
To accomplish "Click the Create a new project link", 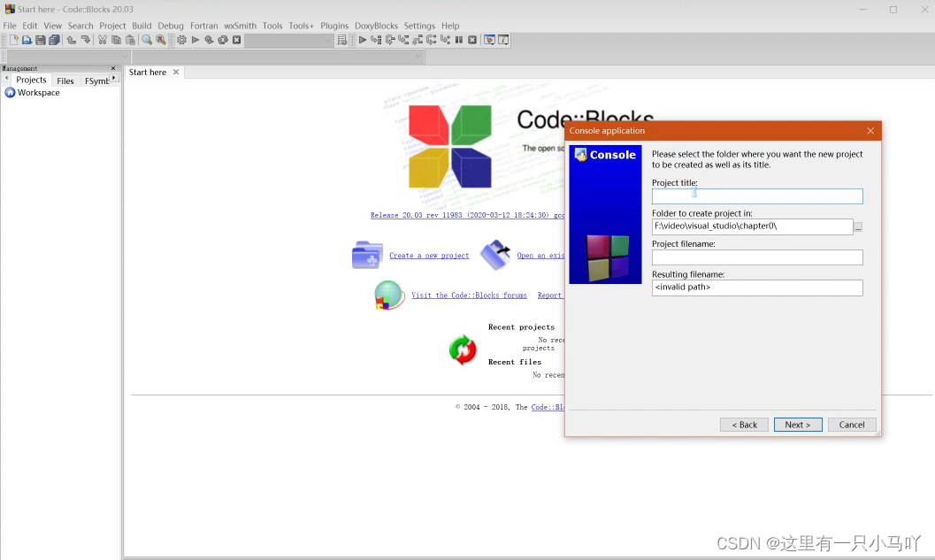I will (429, 256).
